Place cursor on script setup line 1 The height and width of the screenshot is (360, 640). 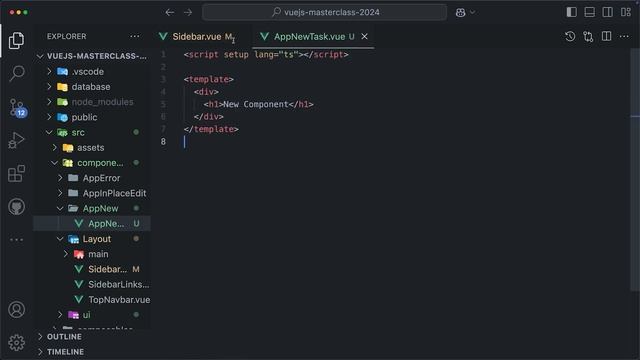pyautogui.click(x=266, y=55)
